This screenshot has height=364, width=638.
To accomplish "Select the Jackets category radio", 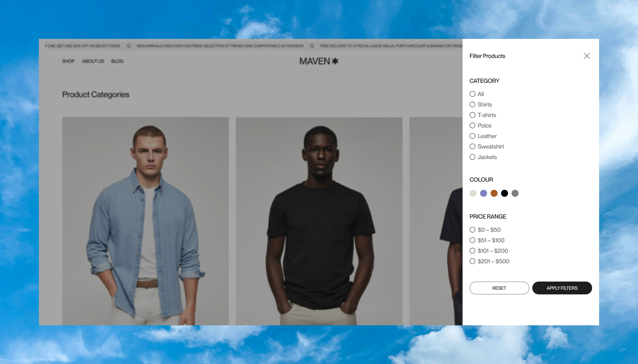I will (x=472, y=157).
